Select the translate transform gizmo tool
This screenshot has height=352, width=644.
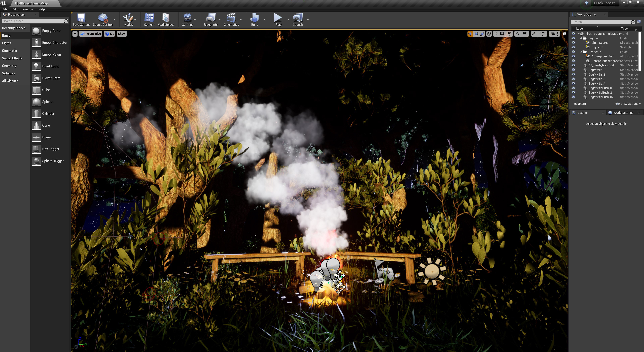click(x=470, y=34)
